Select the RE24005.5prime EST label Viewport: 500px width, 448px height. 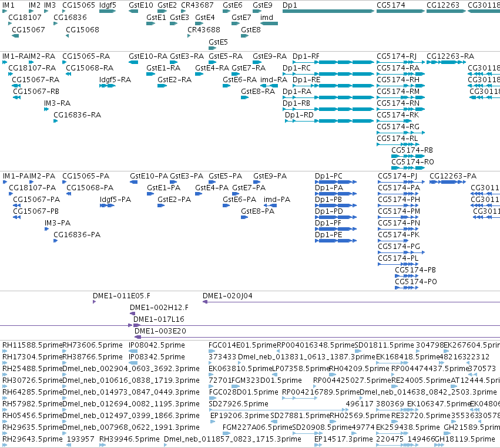pos(421,380)
